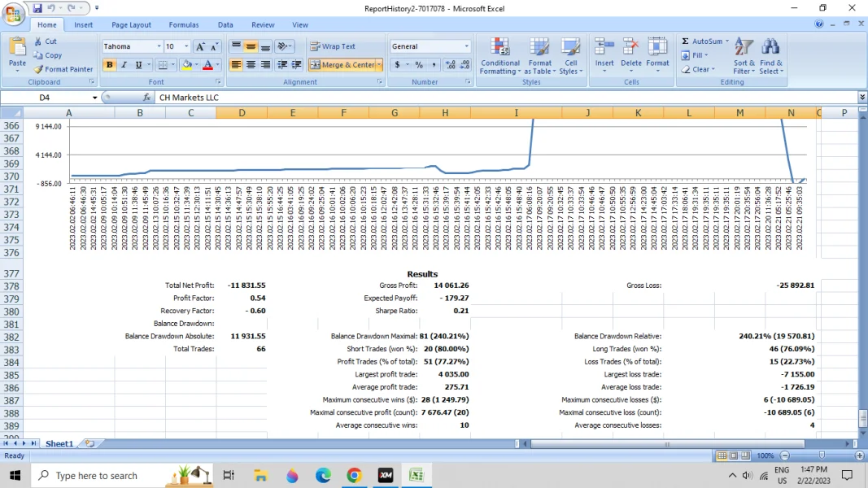Open the General number format dropdown
868x488 pixels.
click(x=466, y=46)
